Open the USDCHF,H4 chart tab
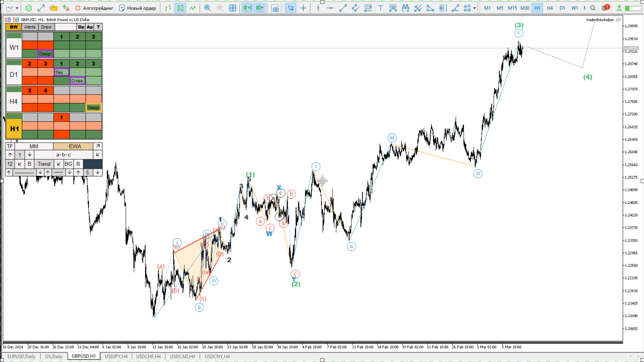The height and width of the screenshot is (362, 644). click(148, 356)
